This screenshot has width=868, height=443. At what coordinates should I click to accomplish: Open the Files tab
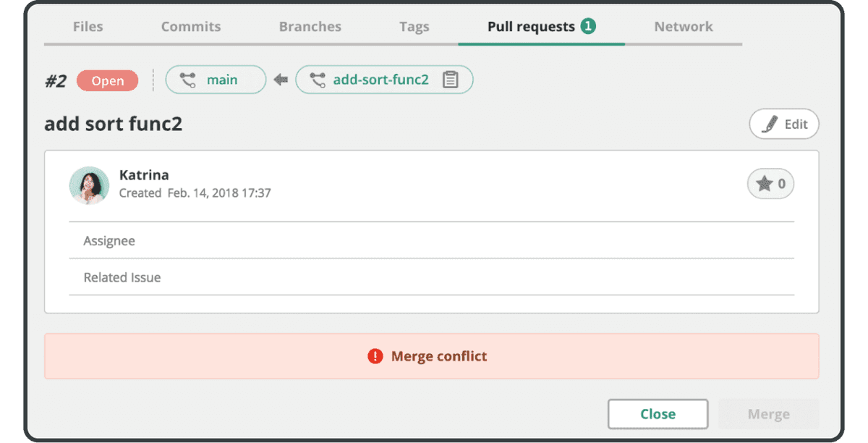point(88,27)
